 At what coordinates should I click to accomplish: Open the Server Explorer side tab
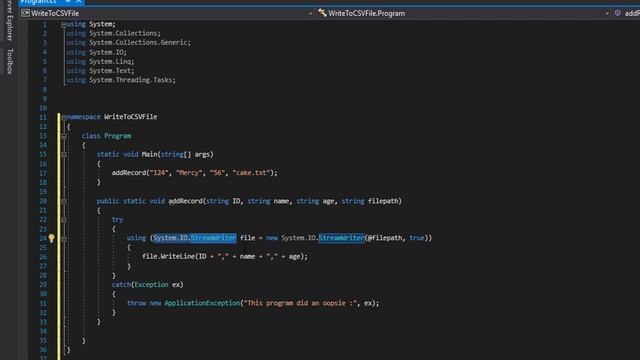click(x=9, y=20)
